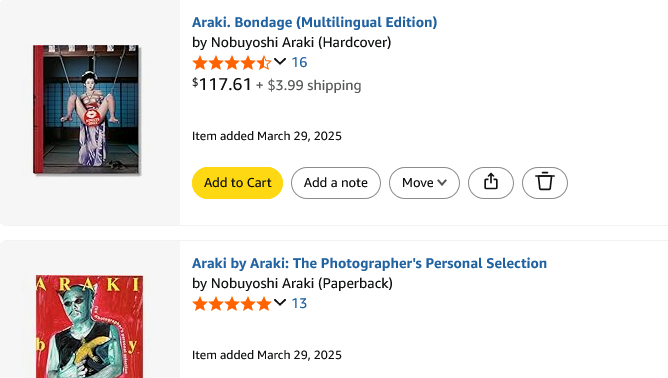Screen dimensions: 668x378
Task: Click the first Item added March 29, 2025 text
Action: tap(267, 136)
